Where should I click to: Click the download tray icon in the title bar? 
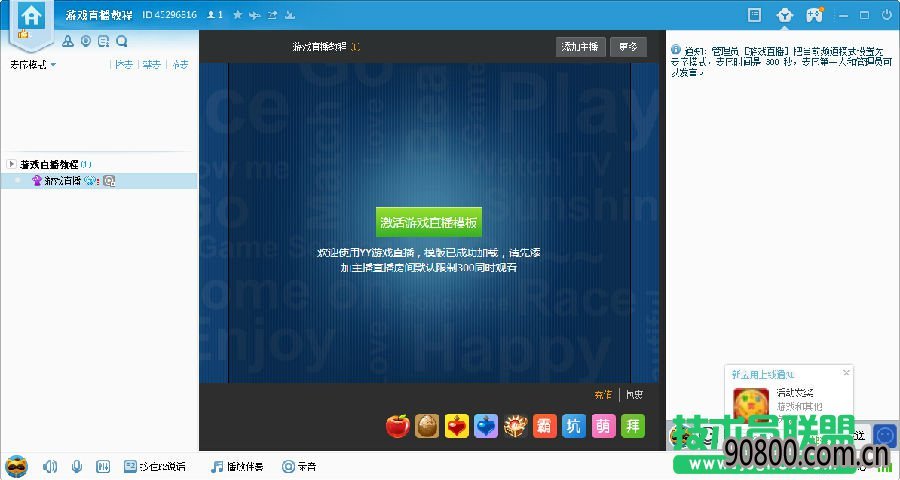(x=290, y=15)
